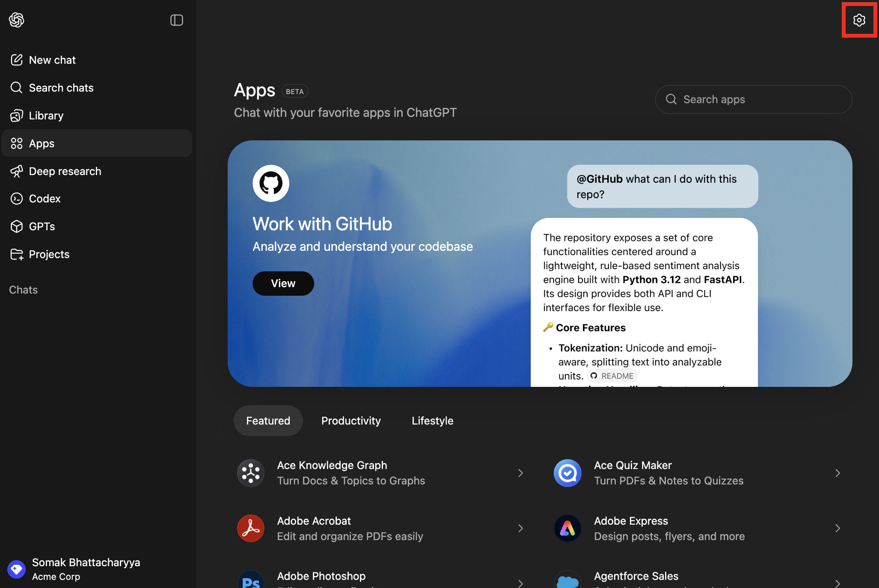Open Deep research in the sidebar

[x=65, y=171]
